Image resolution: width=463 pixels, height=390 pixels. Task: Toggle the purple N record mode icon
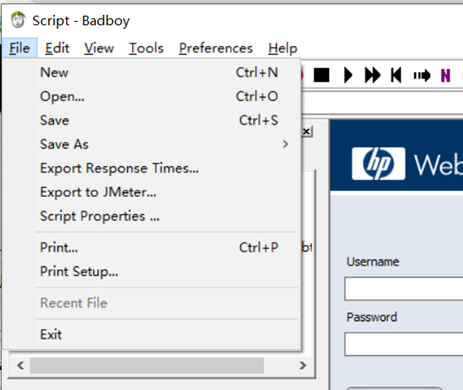coord(446,76)
